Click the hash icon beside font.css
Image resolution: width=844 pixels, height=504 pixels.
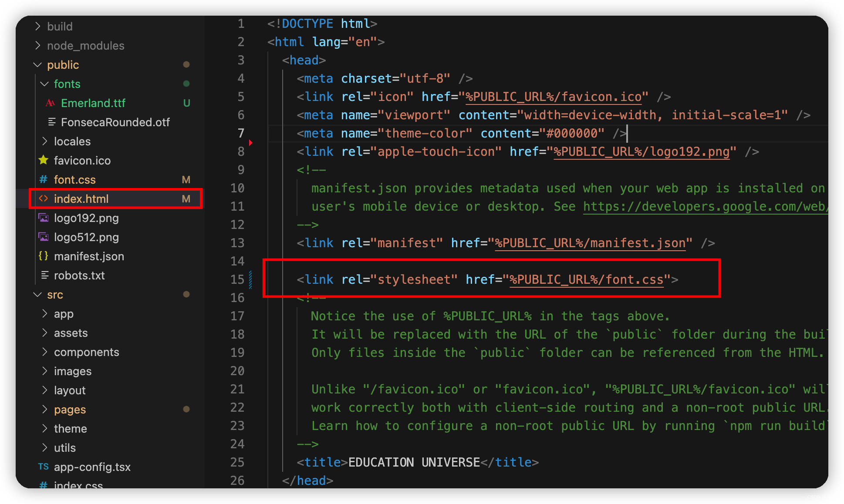click(x=43, y=179)
